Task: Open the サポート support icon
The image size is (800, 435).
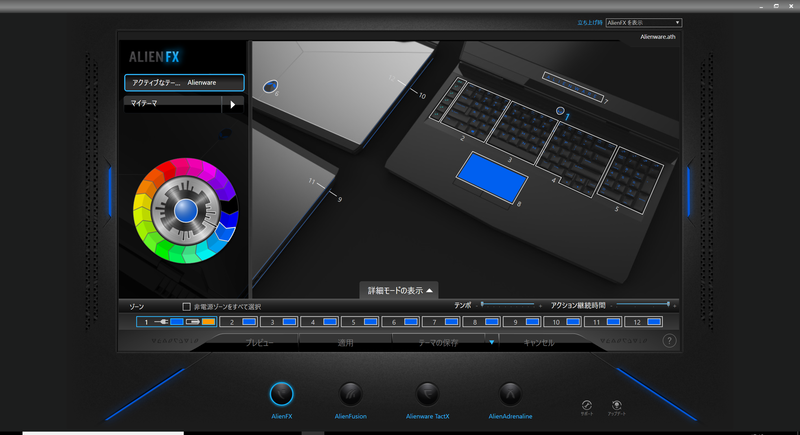Action: (587, 405)
